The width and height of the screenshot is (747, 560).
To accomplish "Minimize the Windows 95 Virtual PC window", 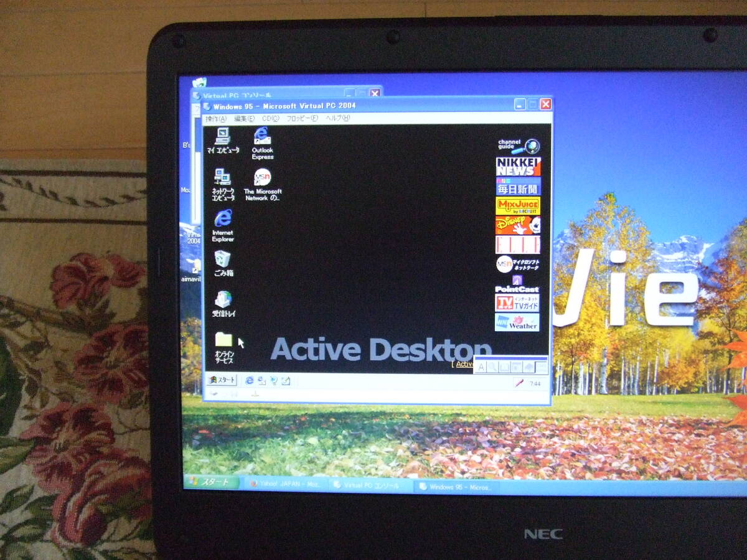I will point(520,105).
